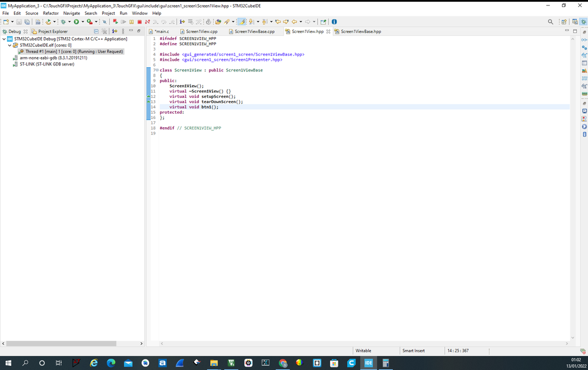The image size is (588, 370).
Task: Click Collapse All in the Debug view toolbar
Action: (x=96, y=32)
